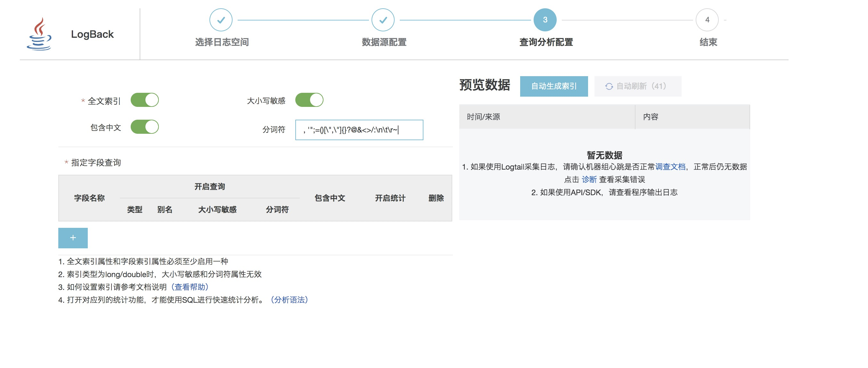Click the 开启统计 column header
Screen dimensions: 868x368
(390, 198)
